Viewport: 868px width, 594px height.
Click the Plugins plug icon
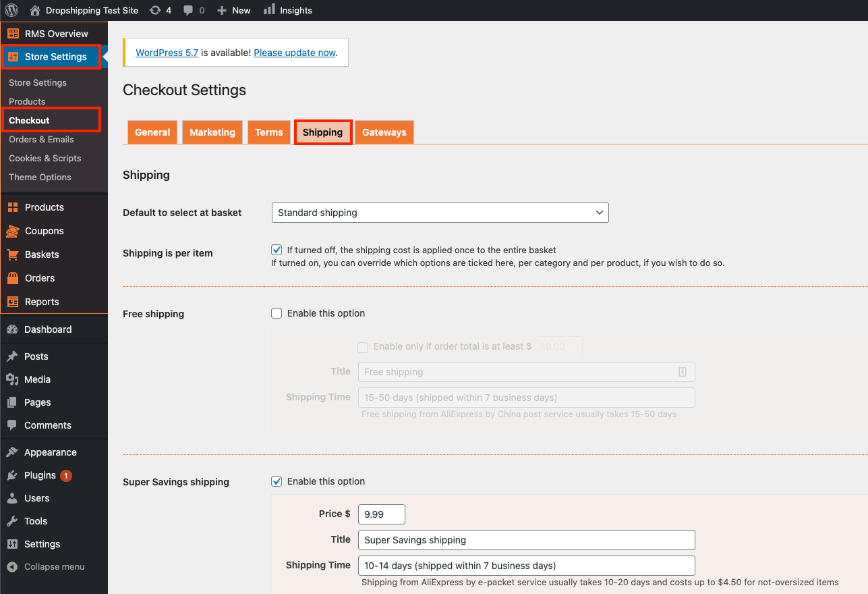(12, 475)
